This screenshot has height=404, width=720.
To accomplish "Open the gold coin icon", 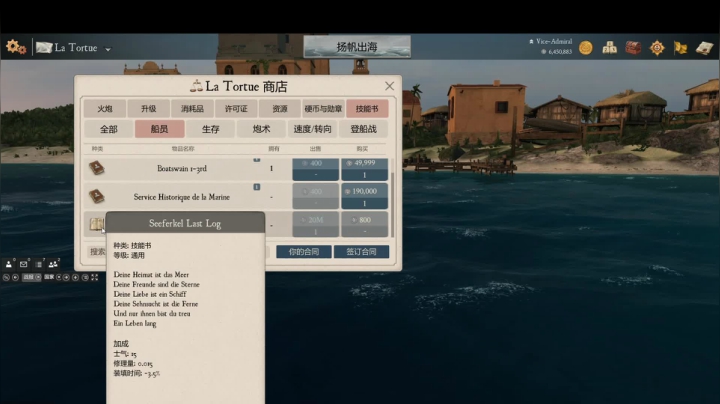I will 585,48.
